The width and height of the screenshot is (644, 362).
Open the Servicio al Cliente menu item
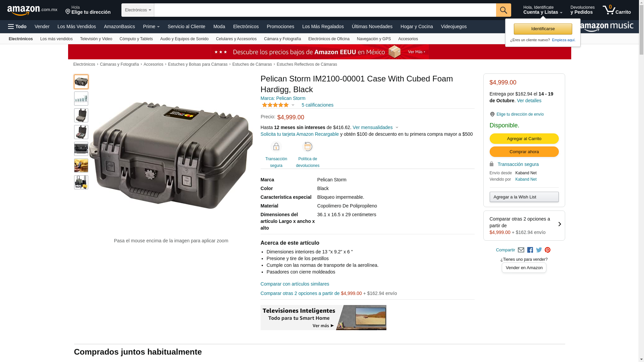(x=186, y=26)
